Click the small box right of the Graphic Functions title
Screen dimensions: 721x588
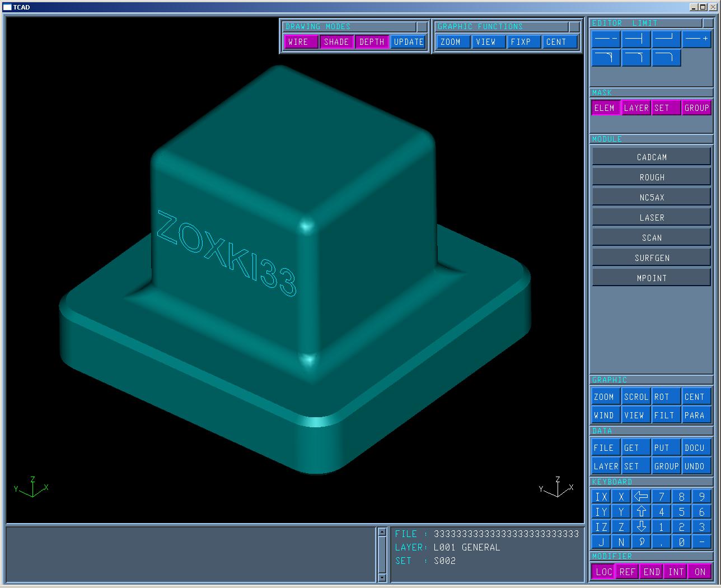(574, 26)
